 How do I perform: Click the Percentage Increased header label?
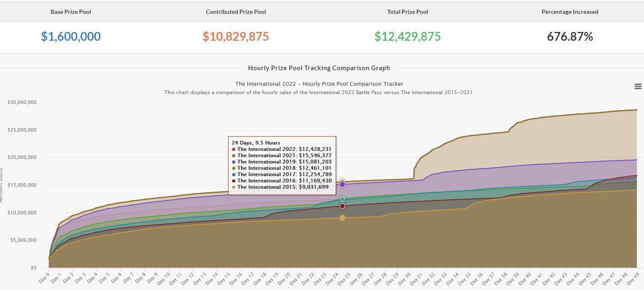click(570, 12)
